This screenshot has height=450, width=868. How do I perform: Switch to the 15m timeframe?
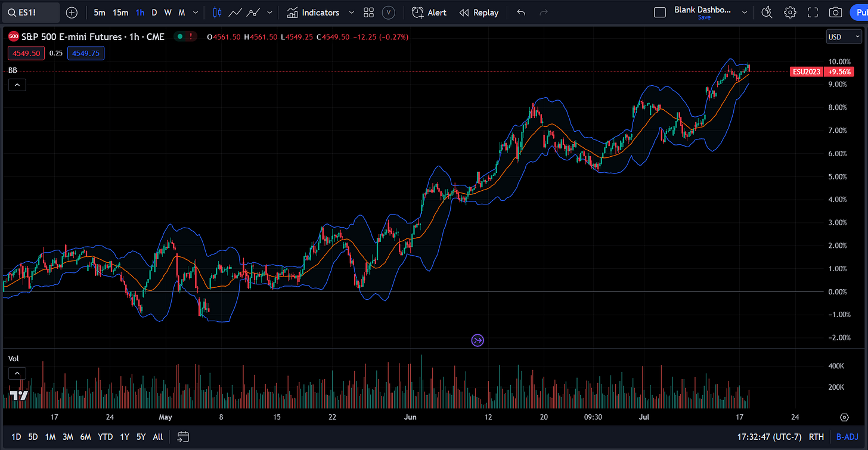click(x=120, y=13)
